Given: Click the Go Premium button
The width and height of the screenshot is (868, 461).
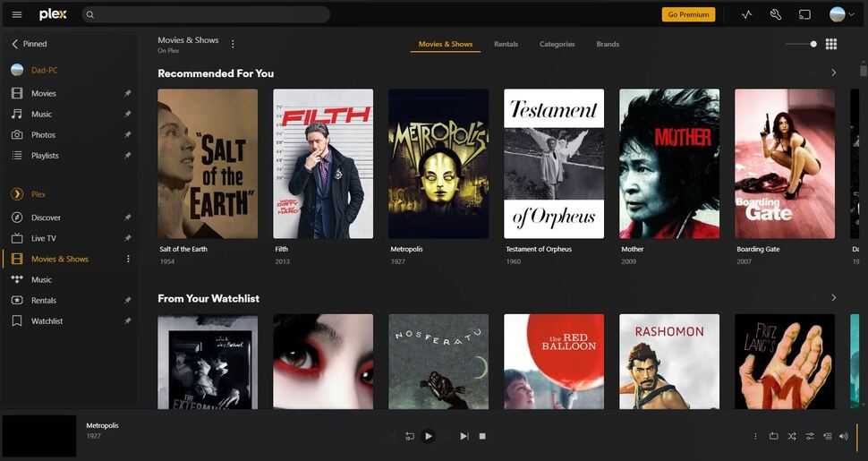Looking at the screenshot, I should coord(688,14).
